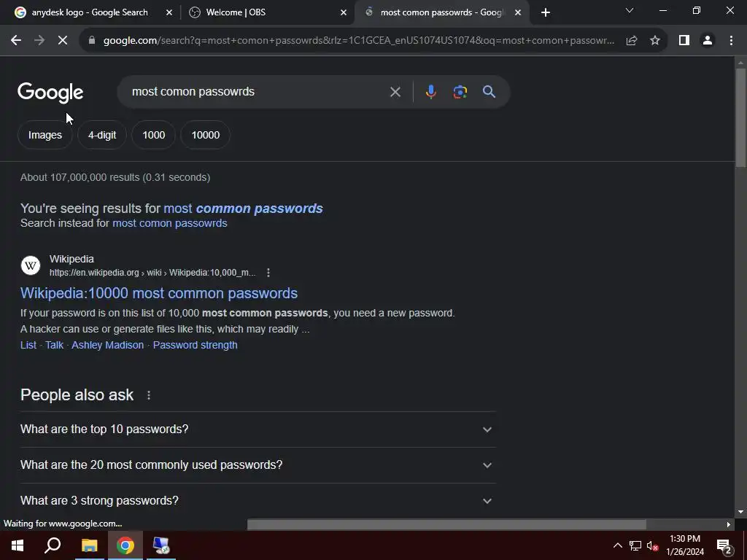Click the horizontal scrollbar thumb
747x560 pixels.
click(446, 524)
